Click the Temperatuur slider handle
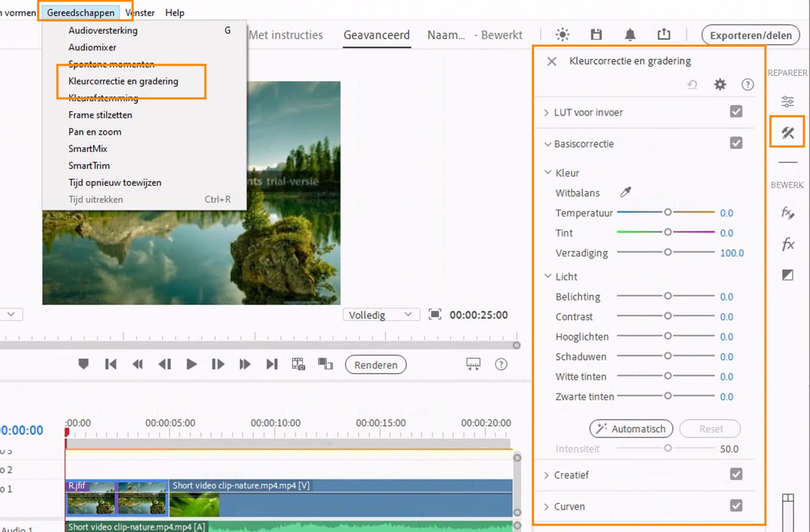Image resolution: width=810 pixels, height=532 pixels. (667, 212)
